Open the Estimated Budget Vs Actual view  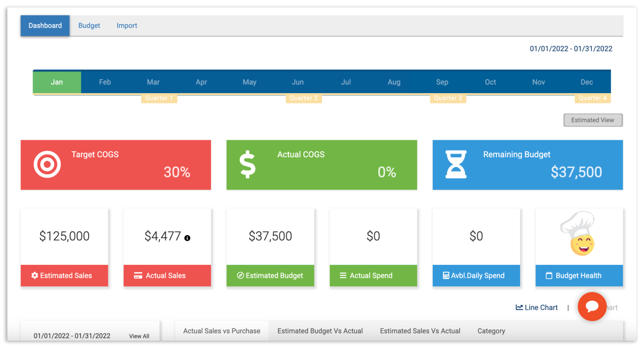tap(320, 331)
